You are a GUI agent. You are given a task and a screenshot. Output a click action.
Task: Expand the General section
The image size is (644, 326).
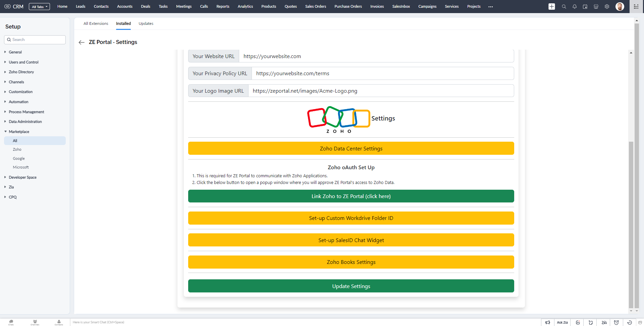[15, 52]
